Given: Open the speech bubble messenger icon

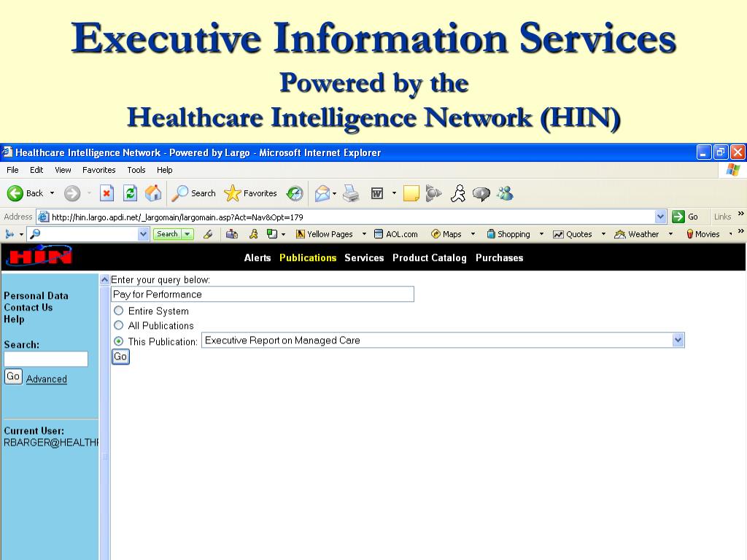Looking at the screenshot, I should click(481, 194).
